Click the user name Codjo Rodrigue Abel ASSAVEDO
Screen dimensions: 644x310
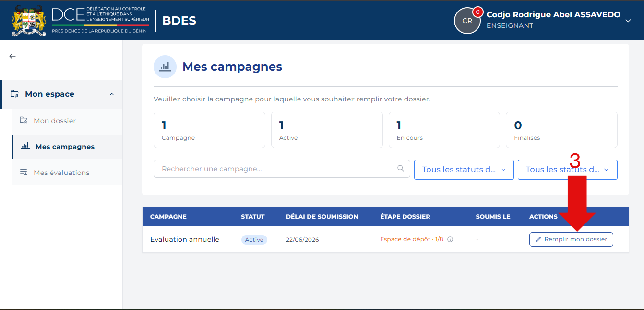click(x=553, y=15)
